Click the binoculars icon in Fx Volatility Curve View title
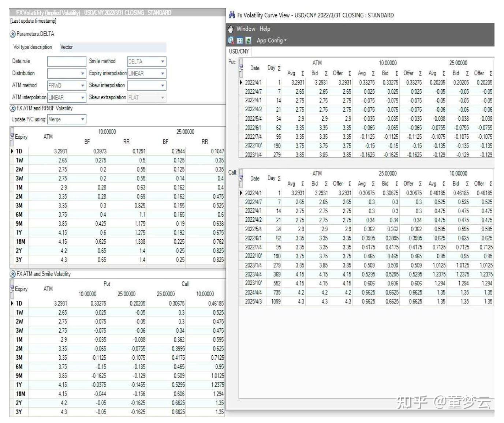This screenshot has height=423, width=504. point(231,15)
